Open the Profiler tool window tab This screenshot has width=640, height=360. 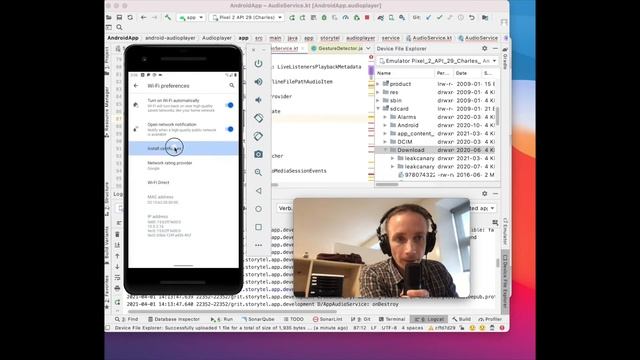point(490,319)
